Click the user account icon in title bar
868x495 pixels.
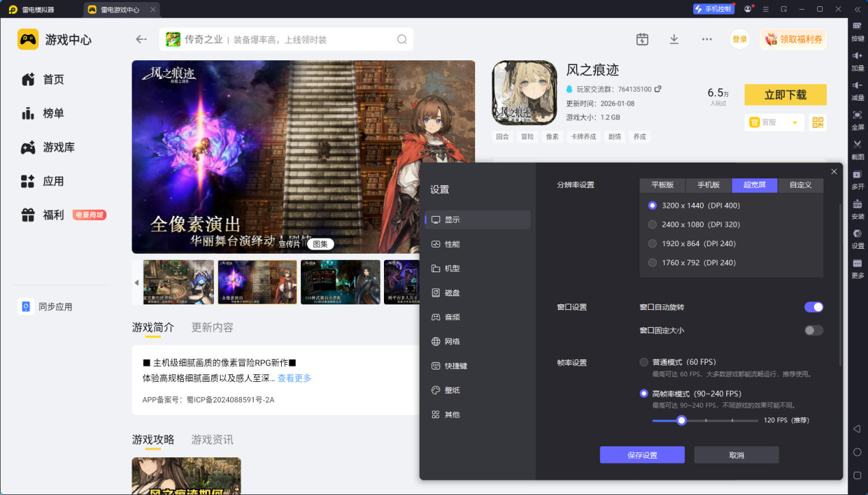click(747, 9)
